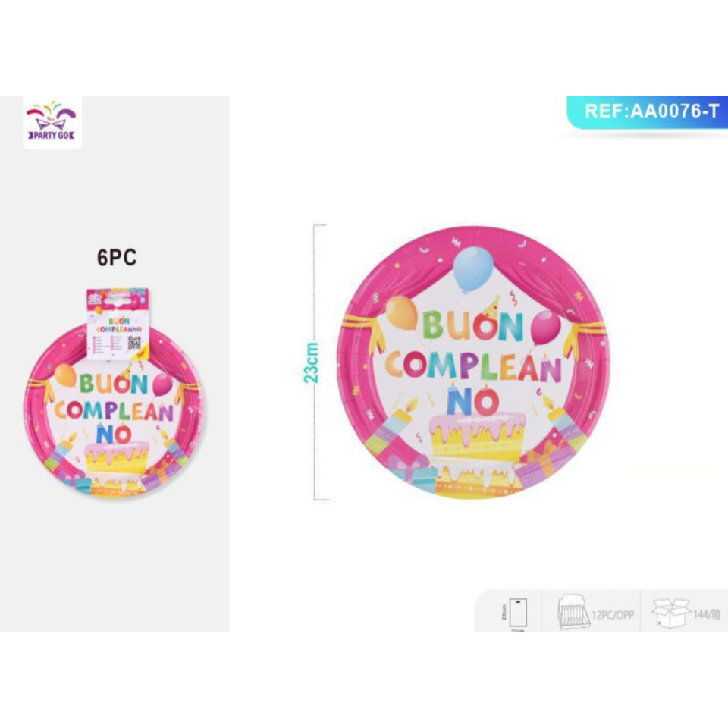The image size is (728, 728).
Task: Click the 144 carton box icon
Action: [x=670, y=613]
